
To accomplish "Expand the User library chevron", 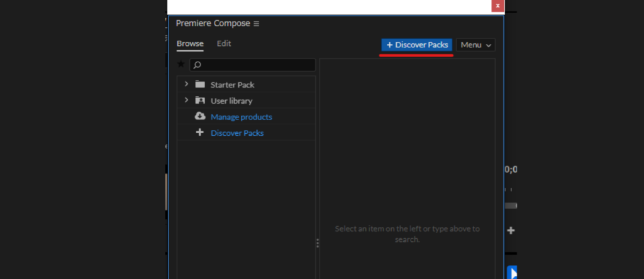I will pyautogui.click(x=186, y=101).
